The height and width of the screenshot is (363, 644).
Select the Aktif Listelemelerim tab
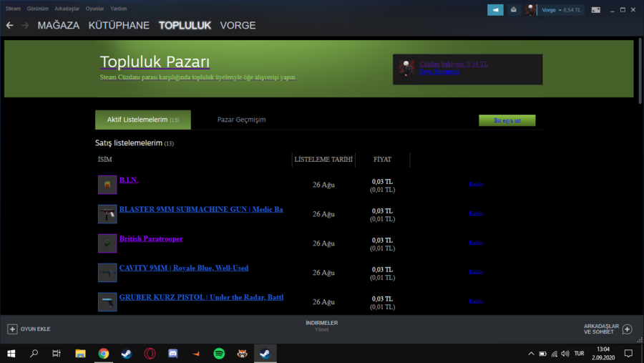pos(143,120)
